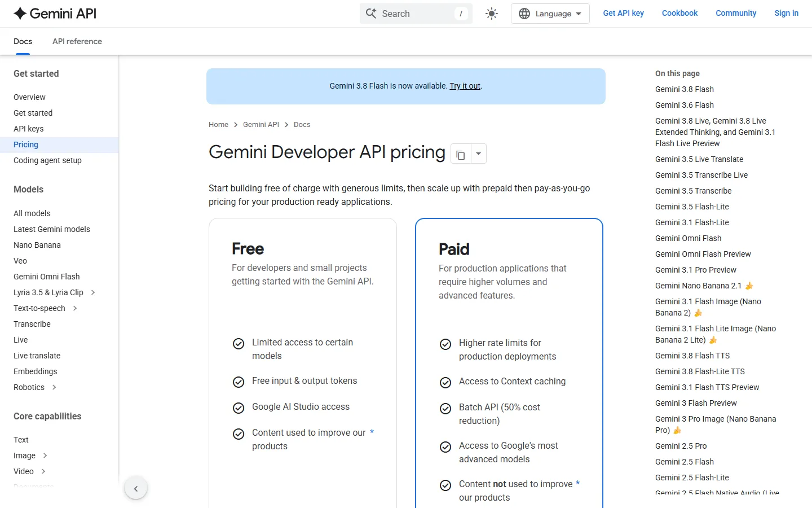Collapse the sidebar with the chevron button
The width and height of the screenshot is (812, 508).
136,489
